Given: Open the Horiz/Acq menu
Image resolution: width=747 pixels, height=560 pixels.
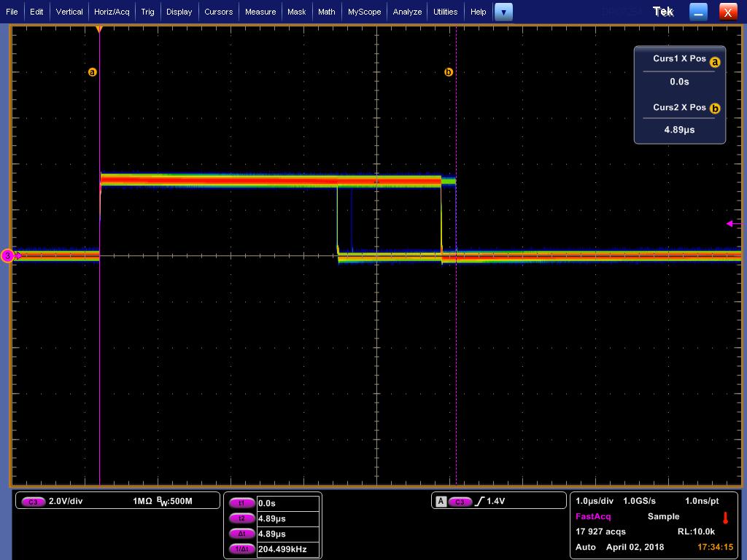Looking at the screenshot, I should click(112, 12).
